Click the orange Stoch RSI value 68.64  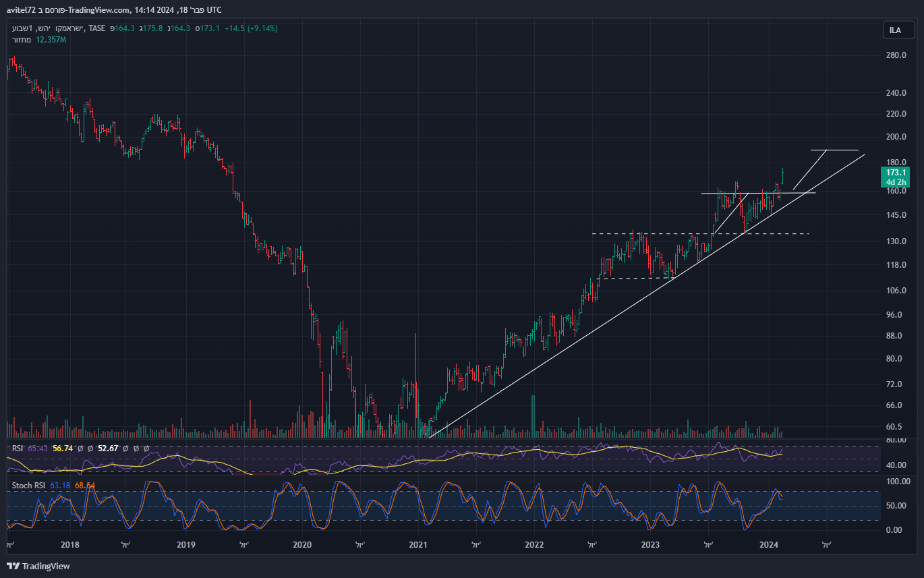coord(85,486)
